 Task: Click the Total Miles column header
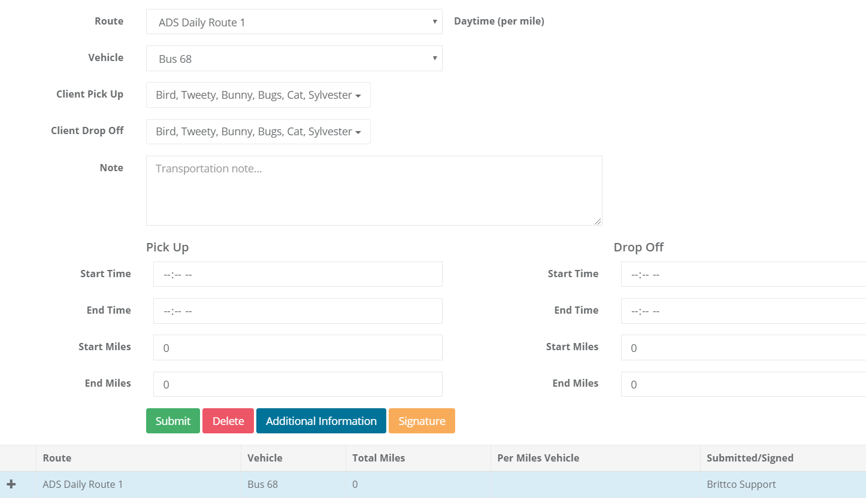379,458
